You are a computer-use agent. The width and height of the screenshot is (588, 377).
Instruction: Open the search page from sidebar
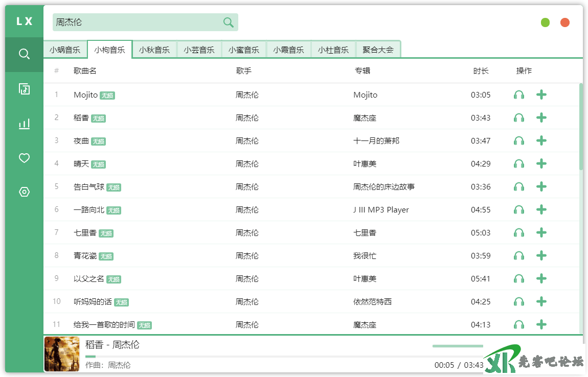[24, 54]
